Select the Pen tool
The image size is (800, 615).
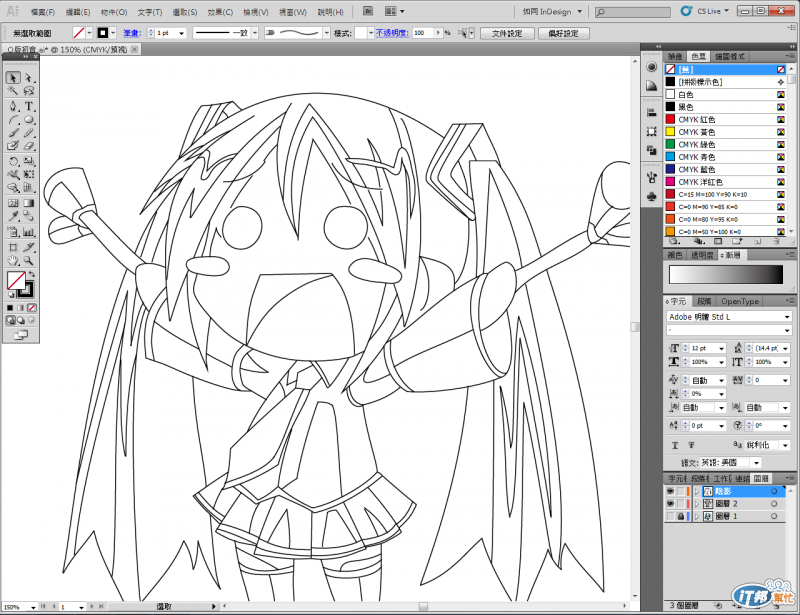(x=13, y=106)
